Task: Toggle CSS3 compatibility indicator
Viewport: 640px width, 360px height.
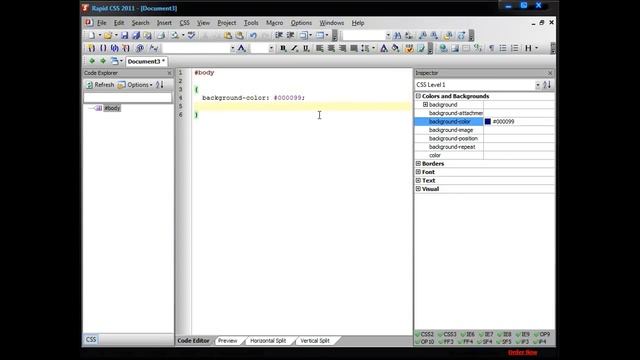Action: tap(447, 334)
